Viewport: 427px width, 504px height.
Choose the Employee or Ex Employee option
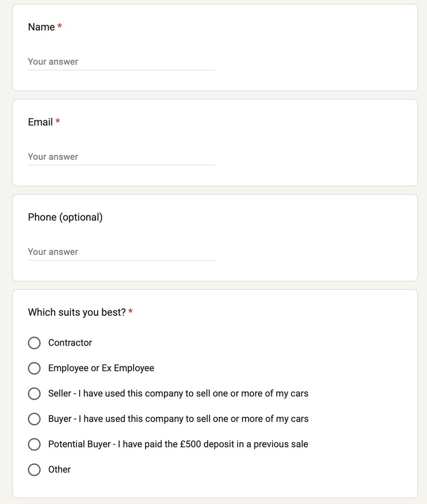34,368
